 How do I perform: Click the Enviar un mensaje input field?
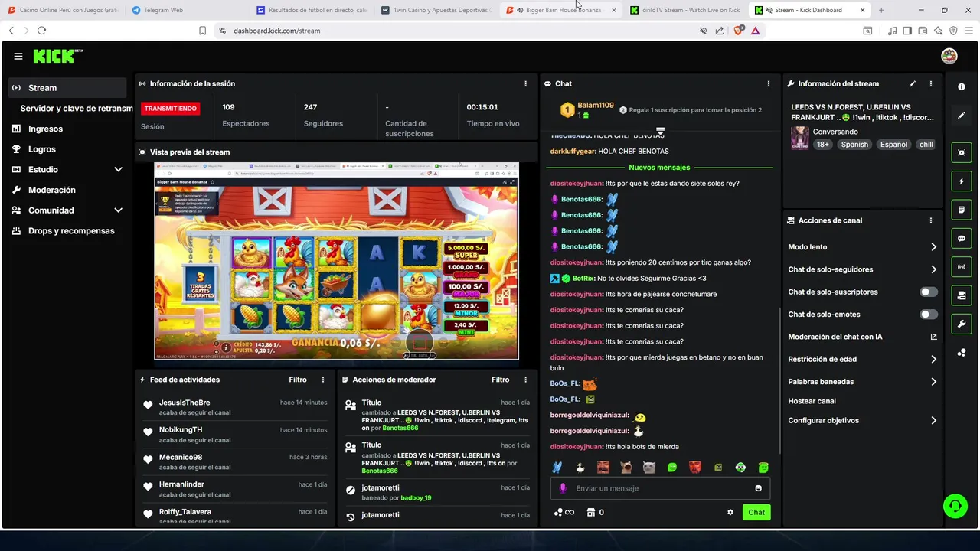click(x=660, y=488)
